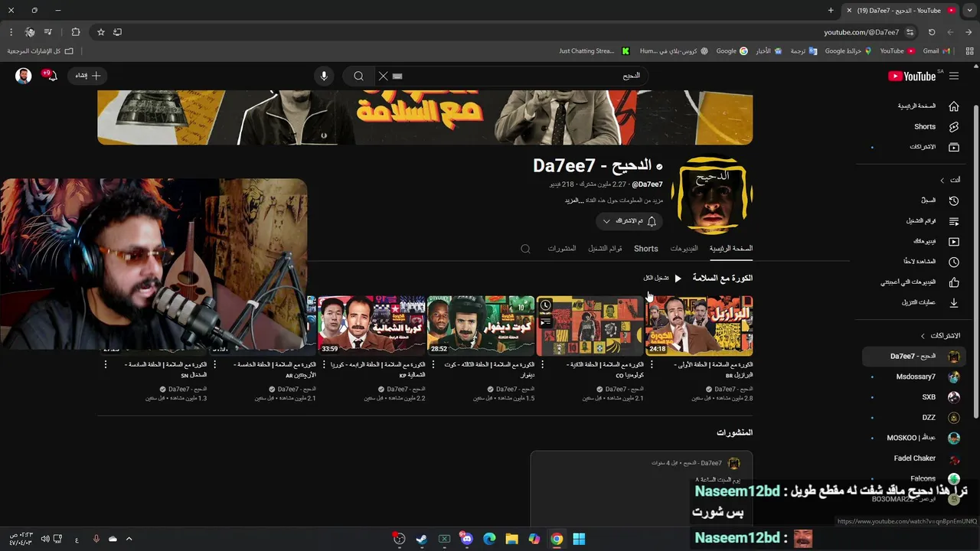Open the YouTube hamburger guide menu
The width and height of the screenshot is (980, 551).
coord(954,76)
